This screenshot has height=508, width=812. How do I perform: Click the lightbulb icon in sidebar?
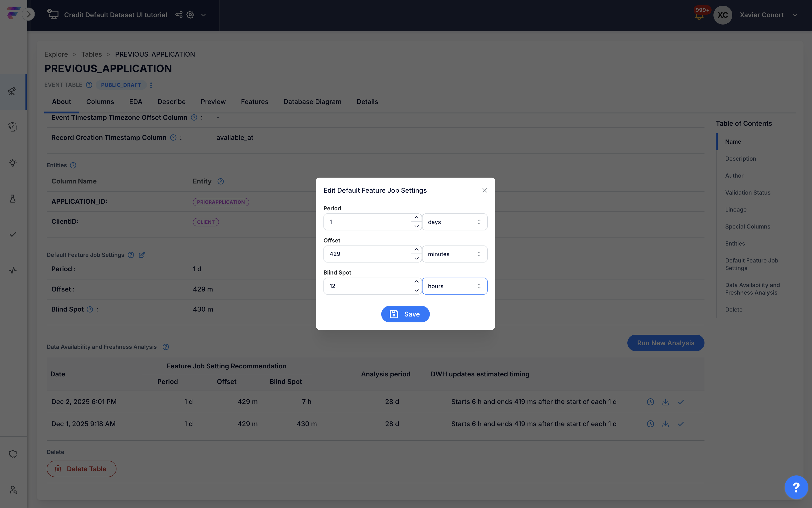13,163
